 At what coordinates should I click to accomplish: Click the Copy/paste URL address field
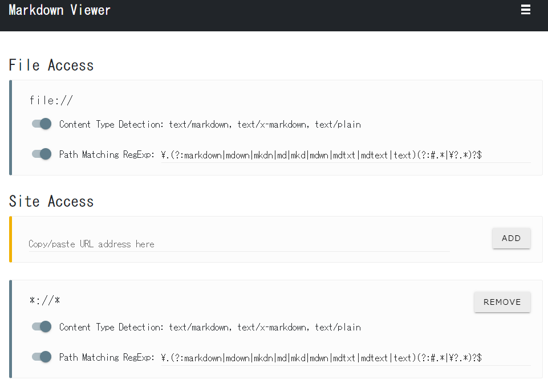(239, 244)
